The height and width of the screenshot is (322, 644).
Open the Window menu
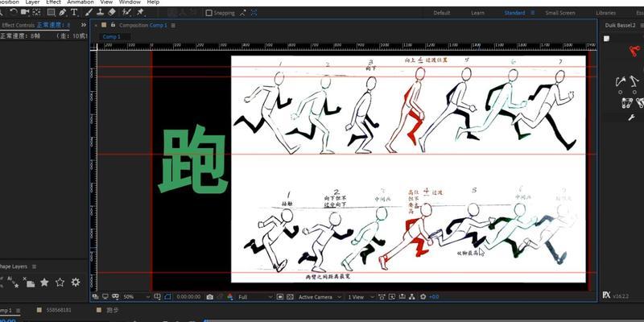[x=130, y=2]
